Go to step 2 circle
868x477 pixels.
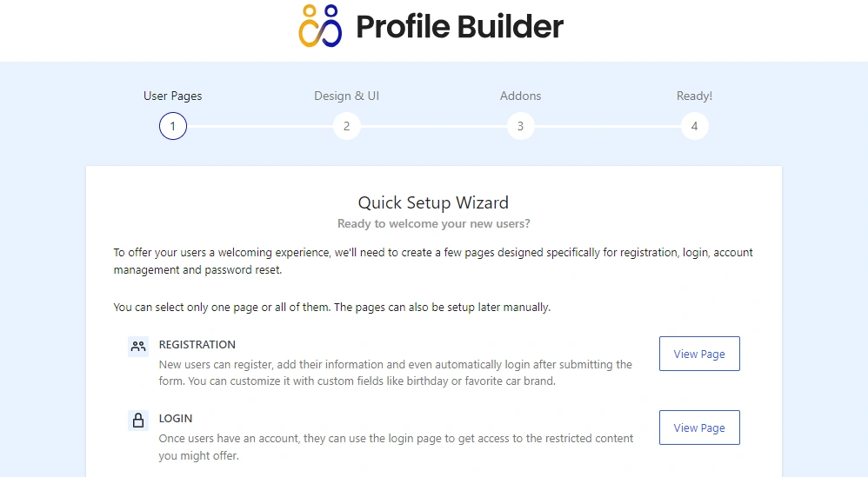click(346, 126)
